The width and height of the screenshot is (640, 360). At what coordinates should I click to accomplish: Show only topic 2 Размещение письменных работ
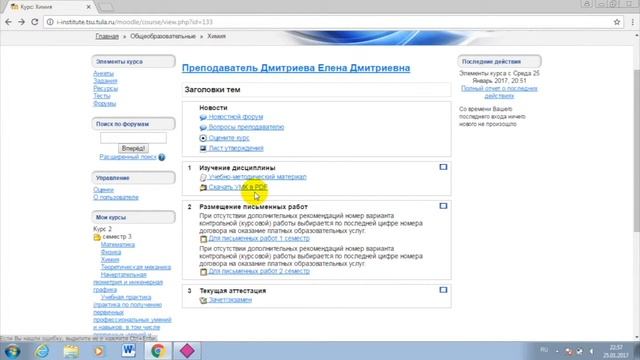[443, 206]
